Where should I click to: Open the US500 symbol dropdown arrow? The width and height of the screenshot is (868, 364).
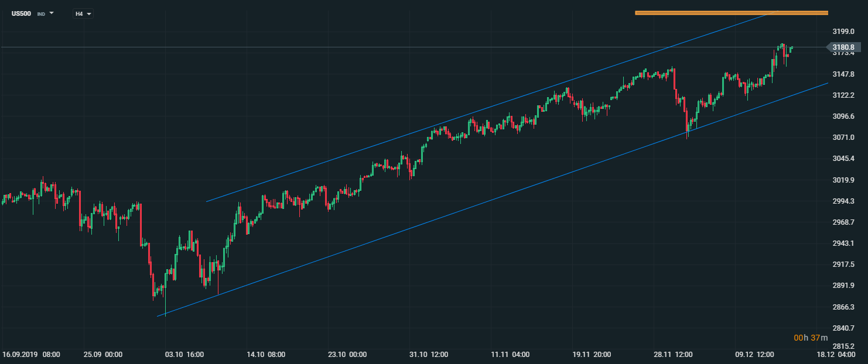[x=52, y=13]
